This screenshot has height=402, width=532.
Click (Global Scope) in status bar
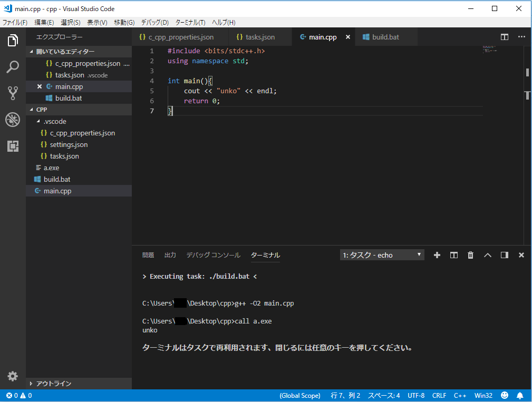(x=300, y=395)
